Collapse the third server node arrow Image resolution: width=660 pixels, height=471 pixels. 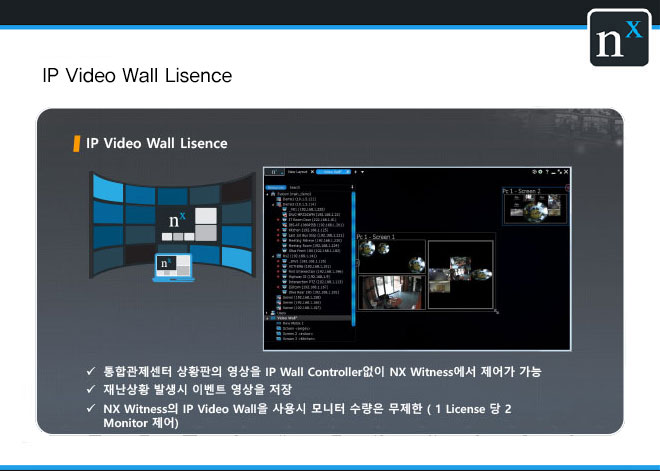pos(273,256)
